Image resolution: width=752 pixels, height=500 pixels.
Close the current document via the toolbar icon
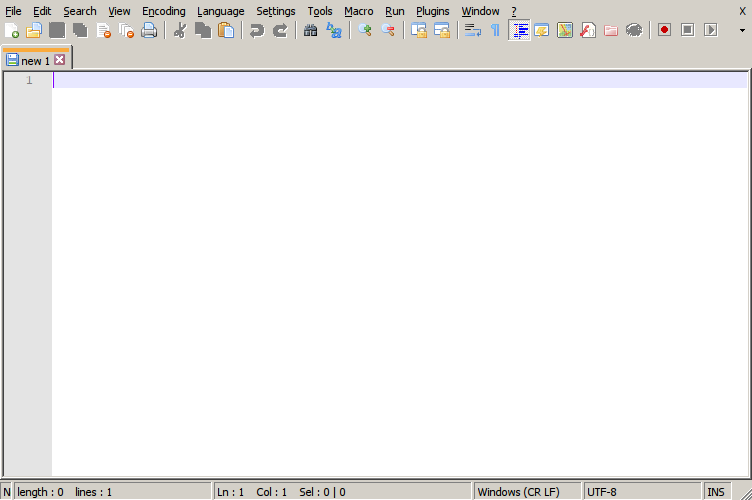pyautogui.click(x=104, y=31)
